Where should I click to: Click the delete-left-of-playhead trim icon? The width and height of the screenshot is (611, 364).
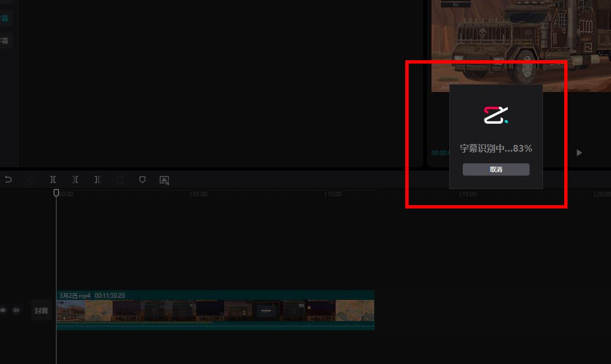point(75,179)
